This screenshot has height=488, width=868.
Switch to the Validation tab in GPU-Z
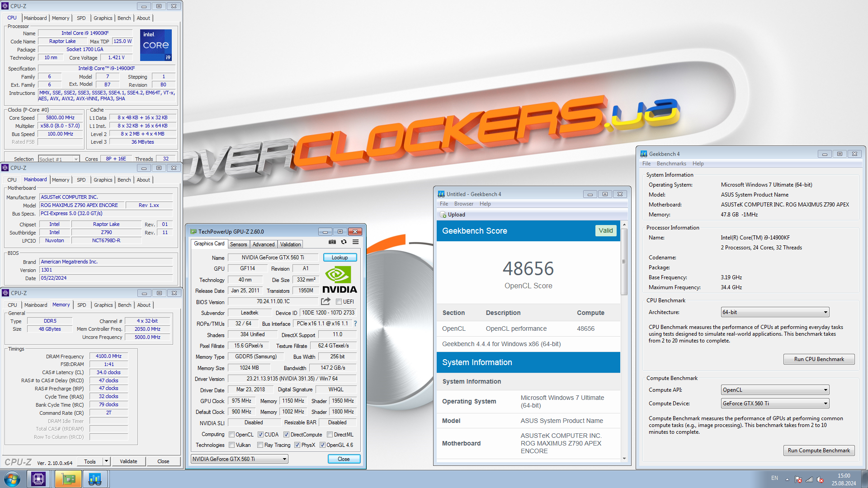coord(290,244)
